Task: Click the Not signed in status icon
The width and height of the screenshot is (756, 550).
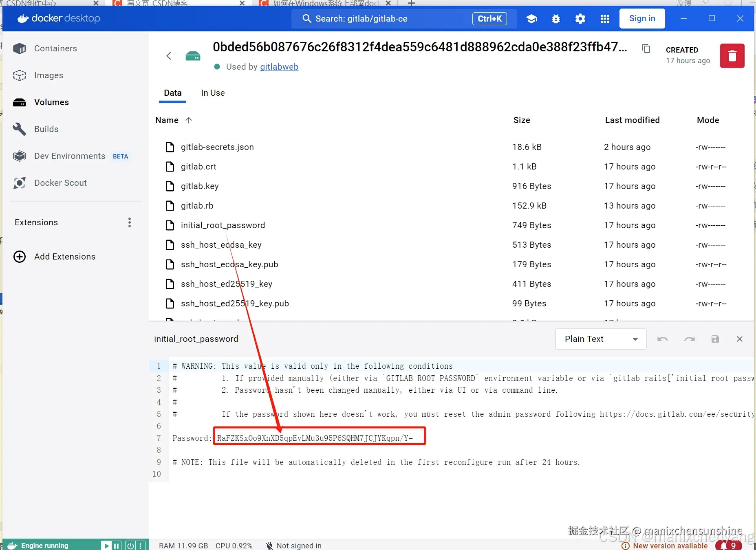Action: pyautogui.click(x=269, y=546)
